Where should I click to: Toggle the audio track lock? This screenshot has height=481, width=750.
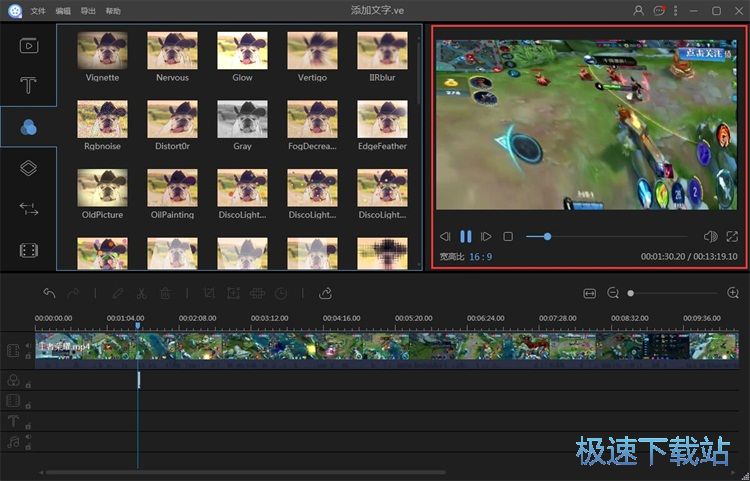[x=28, y=447]
